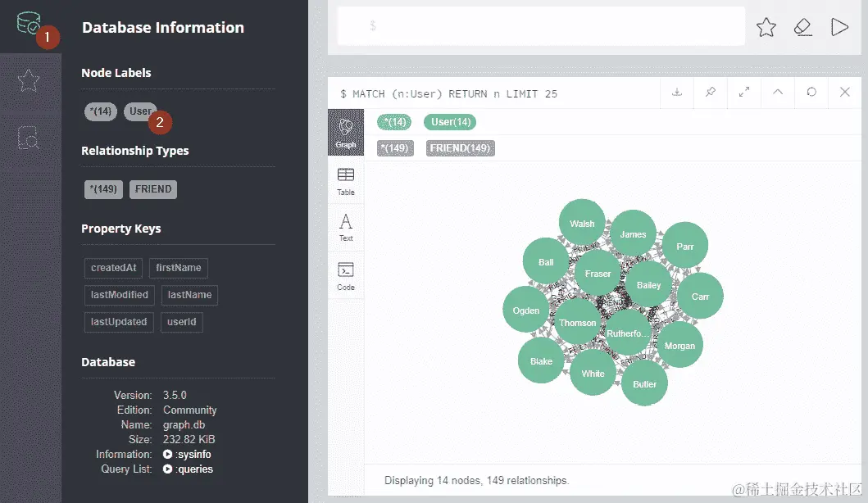Switch to Code view tab

(346, 275)
